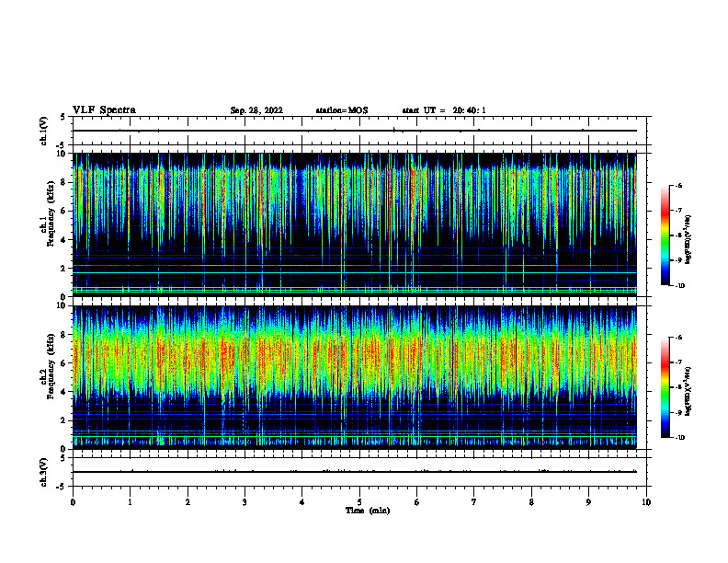Click the ch.2 colorbar "log(PSD)" label
This screenshot has height=563, width=728.
(688, 391)
